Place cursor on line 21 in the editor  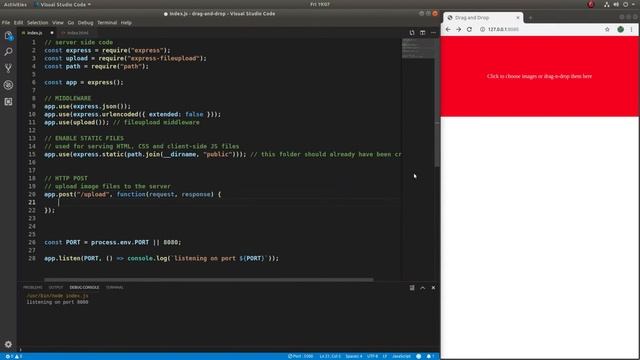[222, 202]
